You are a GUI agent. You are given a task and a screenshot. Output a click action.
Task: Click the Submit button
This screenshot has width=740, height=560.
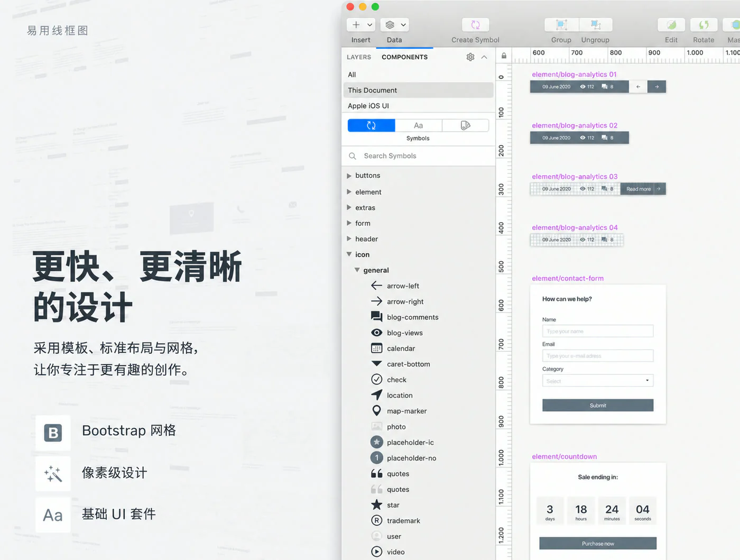598,406
